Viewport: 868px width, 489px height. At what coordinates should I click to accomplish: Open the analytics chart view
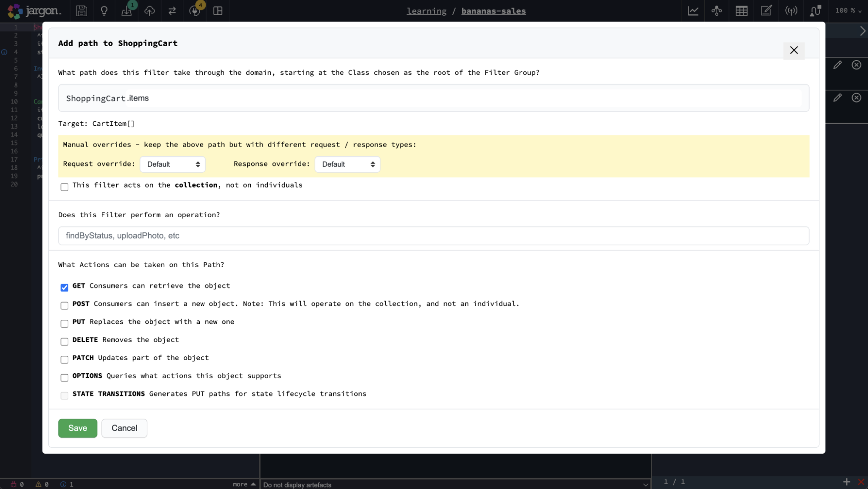693,11
